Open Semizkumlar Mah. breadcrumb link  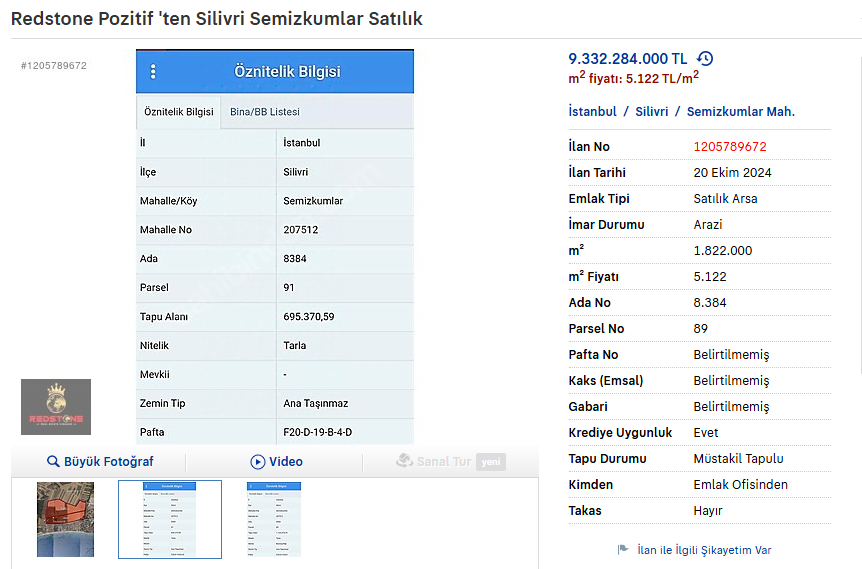click(740, 112)
